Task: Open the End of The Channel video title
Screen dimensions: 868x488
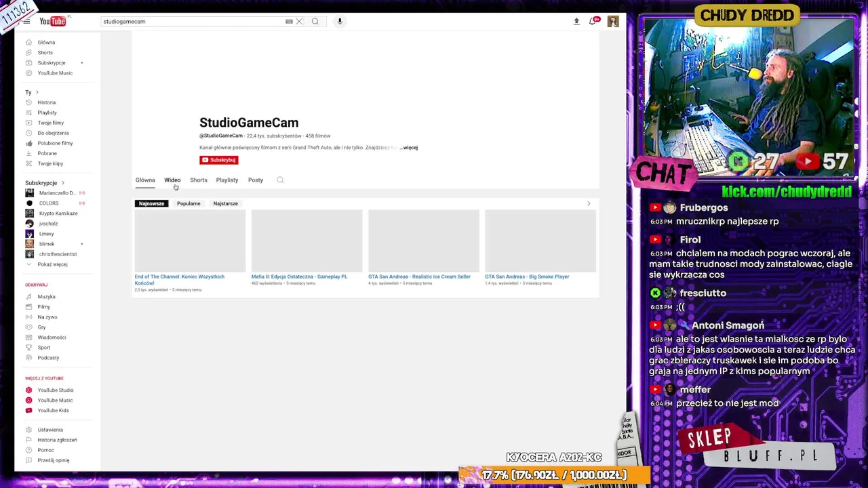Action: (x=179, y=279)
